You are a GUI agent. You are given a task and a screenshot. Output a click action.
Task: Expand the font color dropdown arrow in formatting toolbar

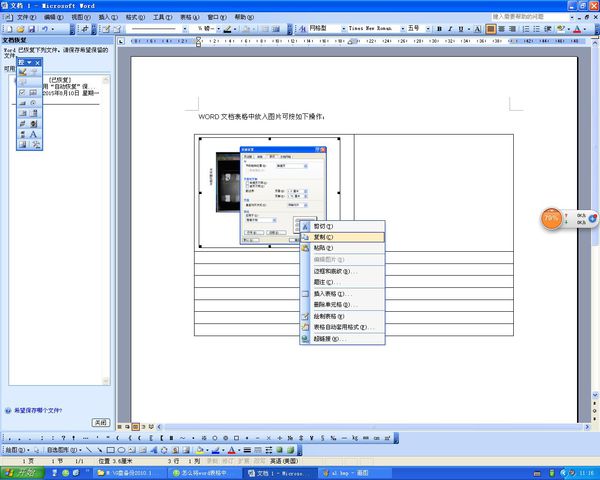[585, 29]
